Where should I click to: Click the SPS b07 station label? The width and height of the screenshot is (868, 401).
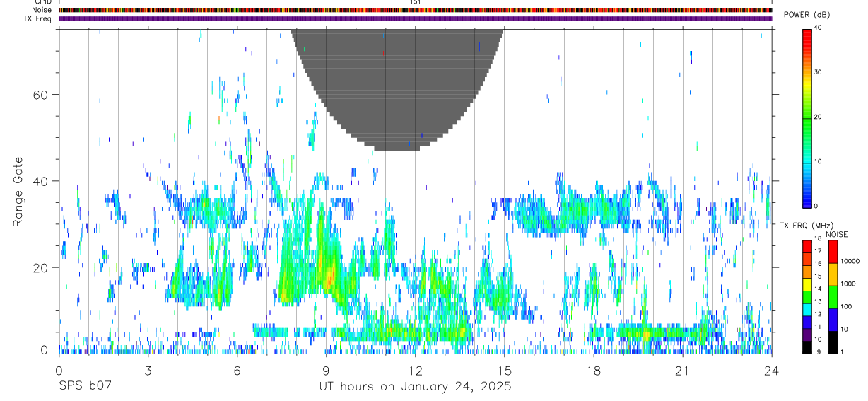pyautogui.click(x=85, y=387)
